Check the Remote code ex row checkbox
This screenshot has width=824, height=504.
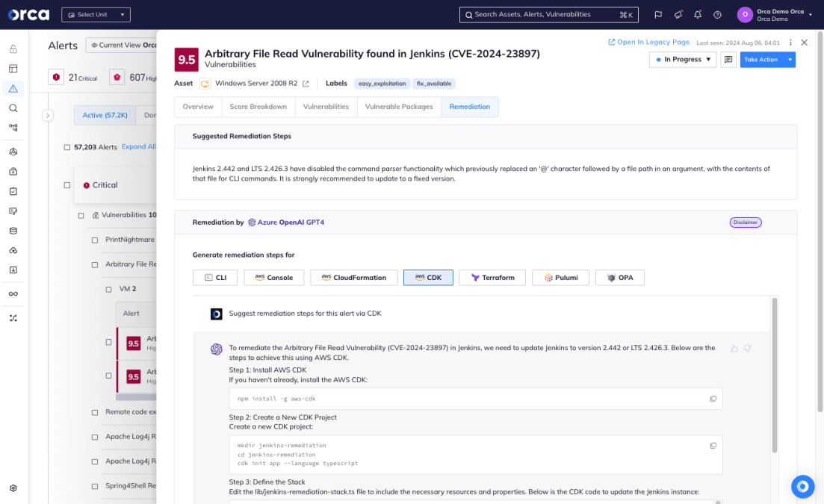coord(95,412)
